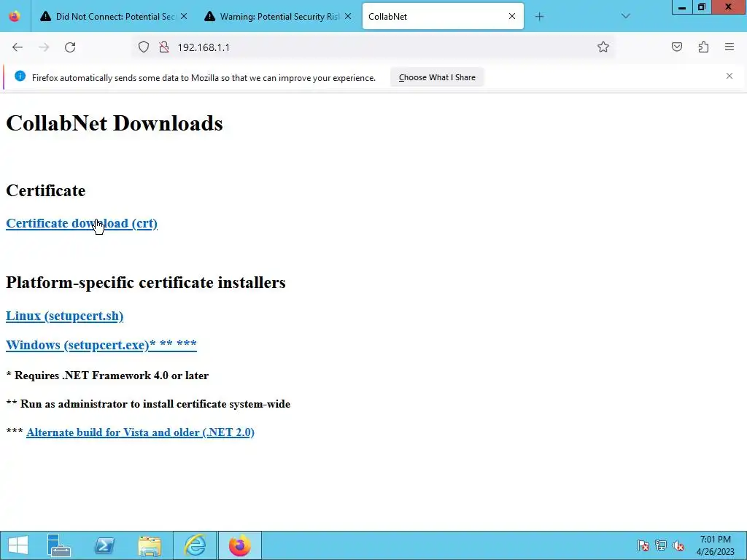The width and height of the screenshot is (747, 560).
Task: Click the insecure connection padlock icon
Action: 164,47
